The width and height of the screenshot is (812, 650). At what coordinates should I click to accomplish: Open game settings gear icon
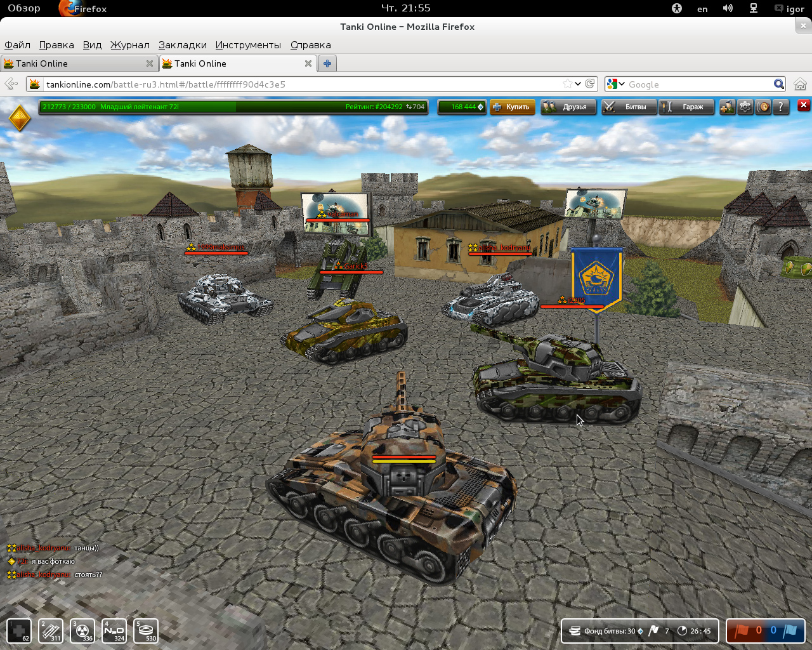click(745, 107)
